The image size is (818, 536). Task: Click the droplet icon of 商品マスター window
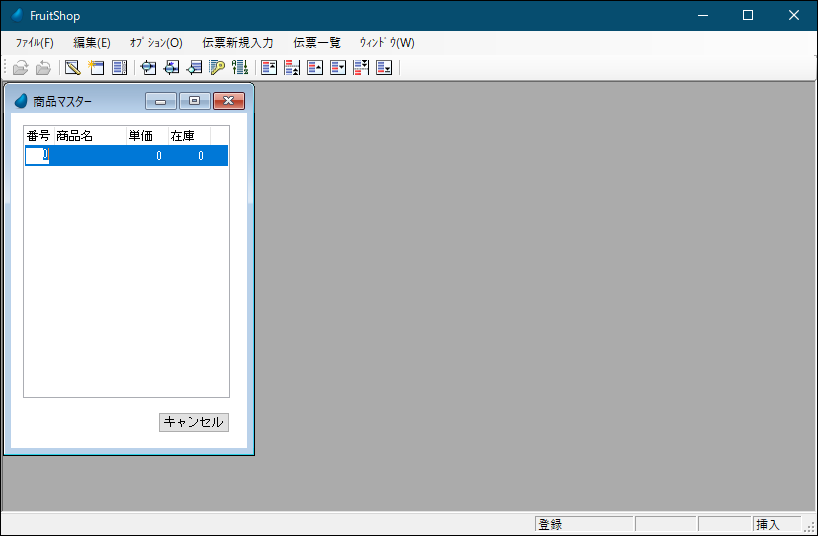point(21,101)
